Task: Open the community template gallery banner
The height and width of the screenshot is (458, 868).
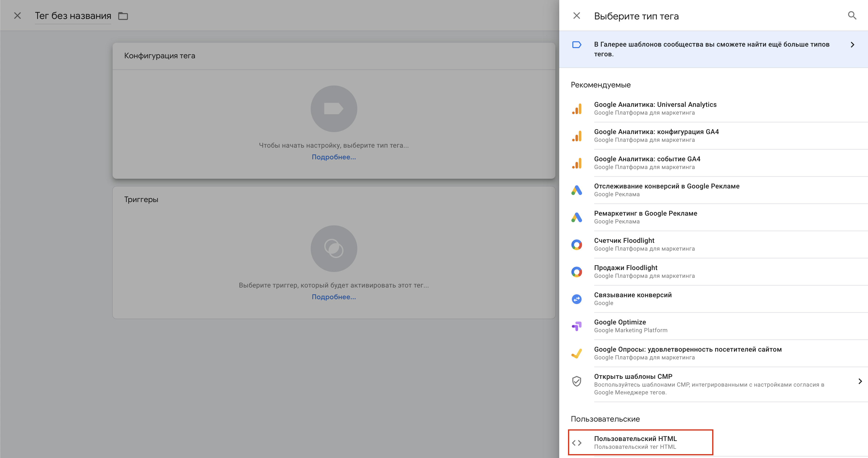Action: [x=713, y=49]
